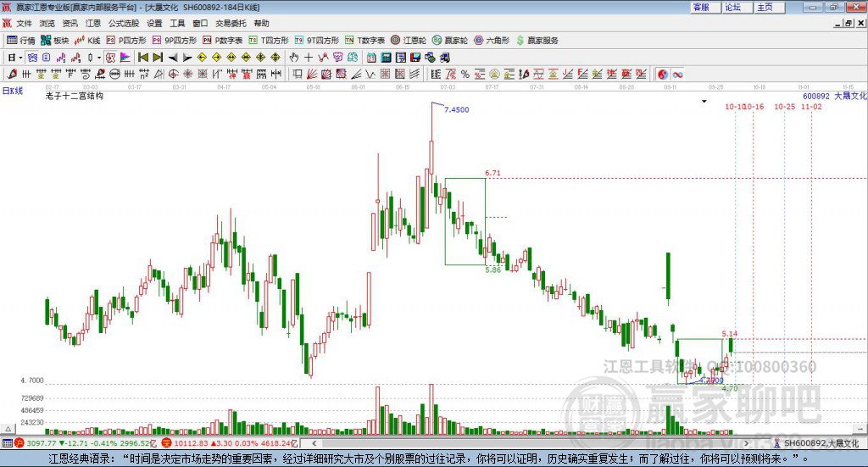Select the red pencil drawing tool
The width and height of the screenshot is (868, 467).
(x=12, y=74)
